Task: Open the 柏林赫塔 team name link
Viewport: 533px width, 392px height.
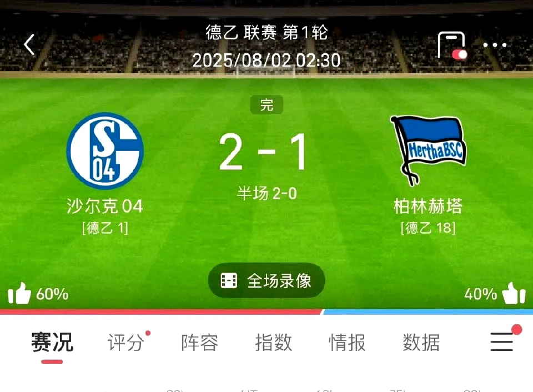Action: point(428,206)
